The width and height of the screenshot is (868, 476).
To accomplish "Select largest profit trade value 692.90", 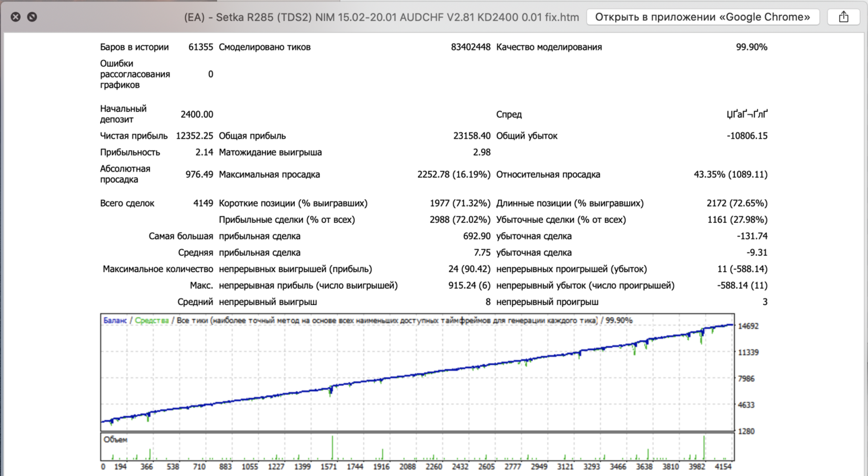I will click(x=477, y=236).
